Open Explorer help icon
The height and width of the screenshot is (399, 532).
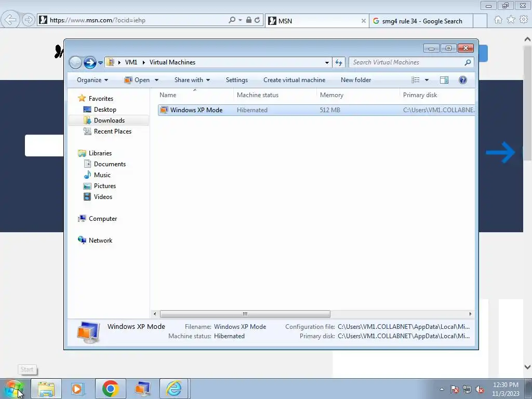463,80
